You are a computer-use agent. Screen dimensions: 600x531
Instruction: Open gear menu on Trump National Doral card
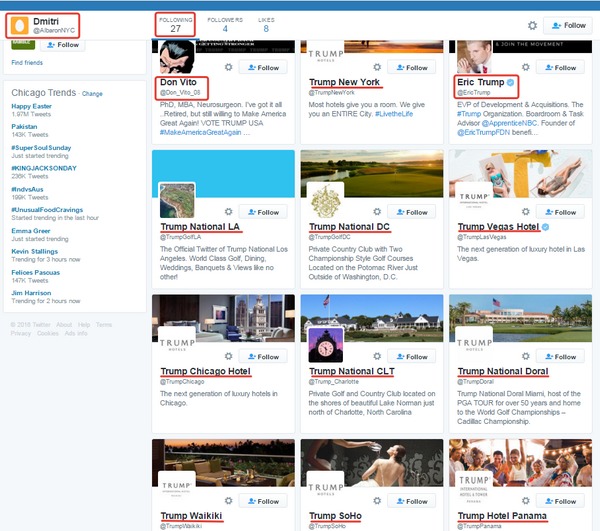pyautogui.click(x=526, y=357)
